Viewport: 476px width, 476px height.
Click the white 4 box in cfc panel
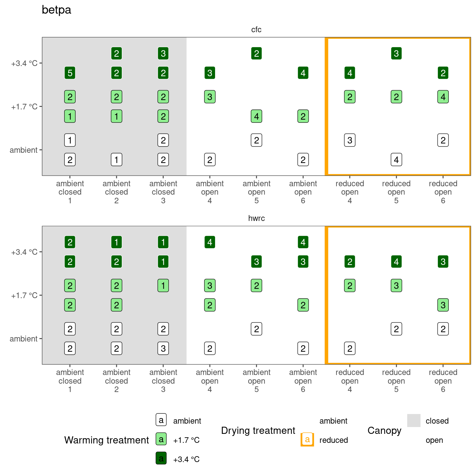pyautogui.click(x=396, y=160)
